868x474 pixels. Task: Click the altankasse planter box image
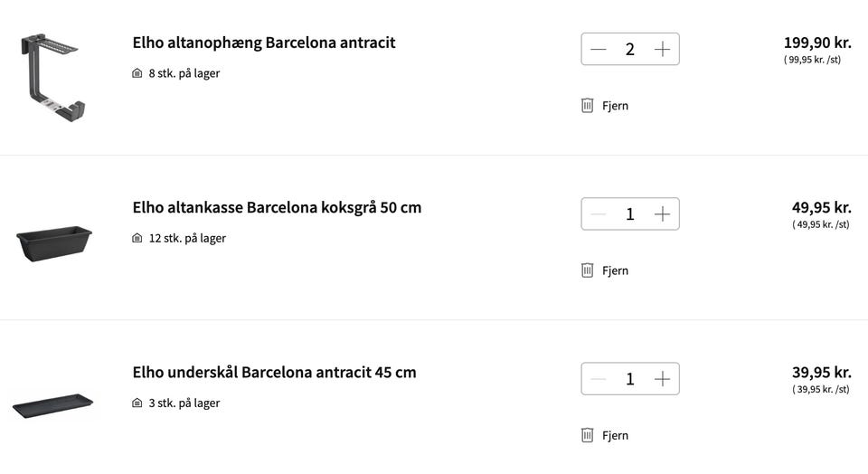[54, 243]
